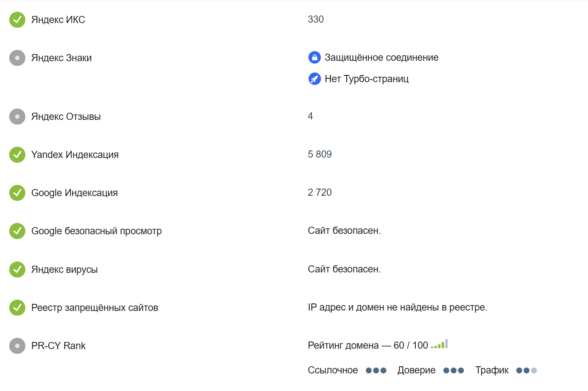Click the Доверие rating dots indicator
Image resolution: width=588 pixels, height=391 pixels.
click(453, 370)
